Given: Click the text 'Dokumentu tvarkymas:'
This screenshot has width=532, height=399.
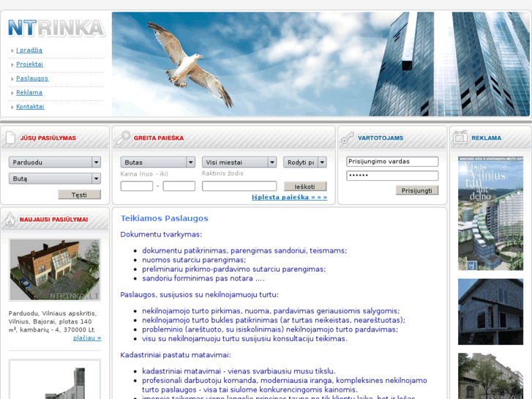Looking at the screenshot, I should pos(161,234).
